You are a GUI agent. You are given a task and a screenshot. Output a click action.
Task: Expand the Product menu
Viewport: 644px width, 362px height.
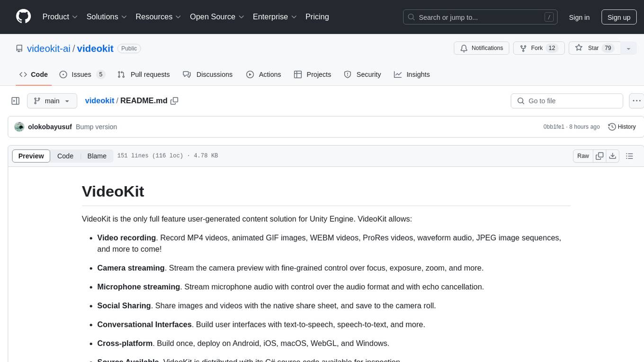pyautogui.click(x=60, y=17)
